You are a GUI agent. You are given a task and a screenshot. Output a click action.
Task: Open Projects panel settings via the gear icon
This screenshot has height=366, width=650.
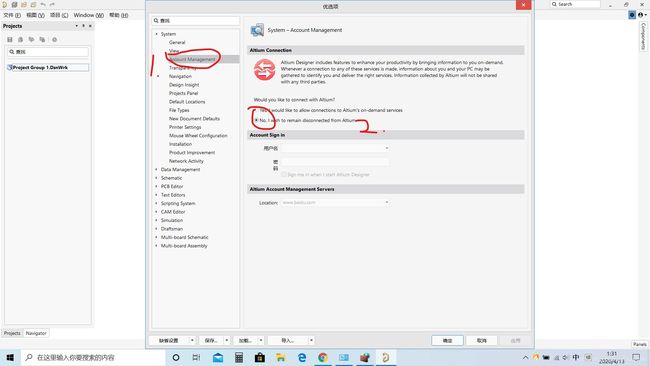[x=54, y=40]
